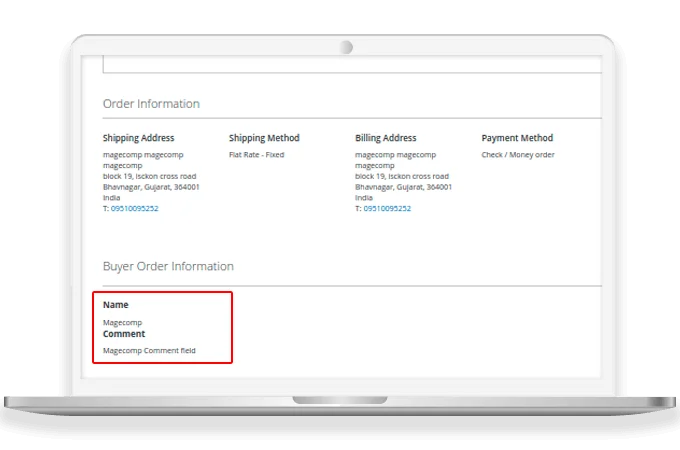Select the 'Flat Rate - Fixed' text
Screen dimensions: 680x450
(256, 155)
